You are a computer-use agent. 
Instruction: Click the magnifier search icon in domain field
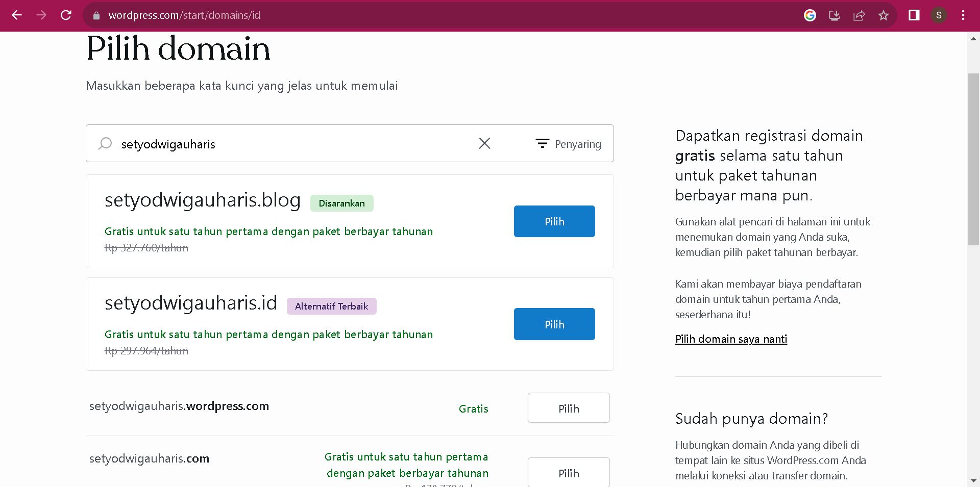click(105, 143)
